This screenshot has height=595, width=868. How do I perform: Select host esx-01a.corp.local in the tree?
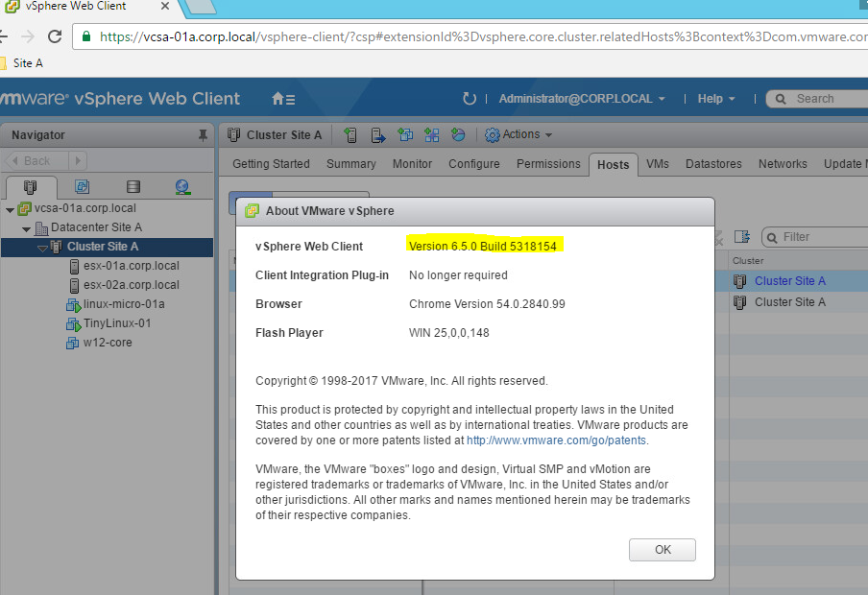point(132,266)
